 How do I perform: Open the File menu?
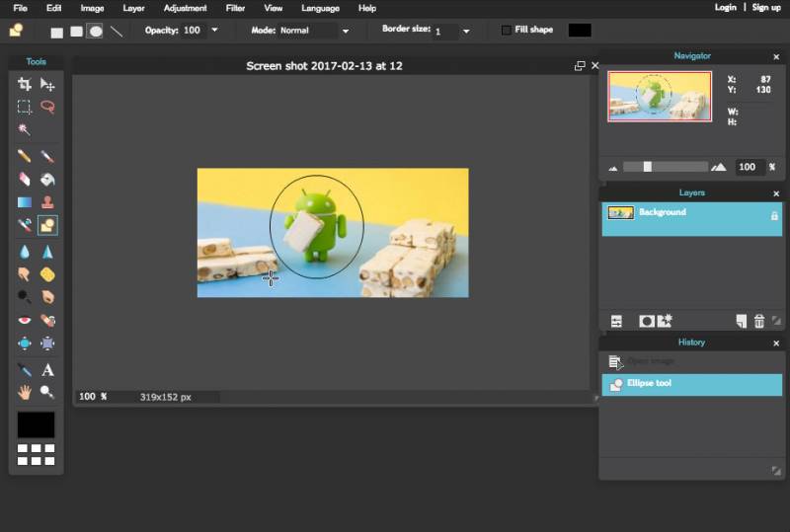pyautogui.click(x=20, y=8)
